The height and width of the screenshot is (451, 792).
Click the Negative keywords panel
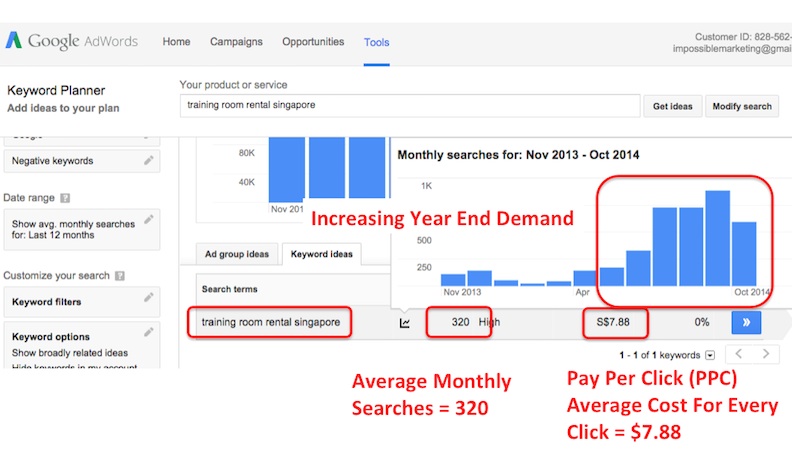(x=82, y=161)
